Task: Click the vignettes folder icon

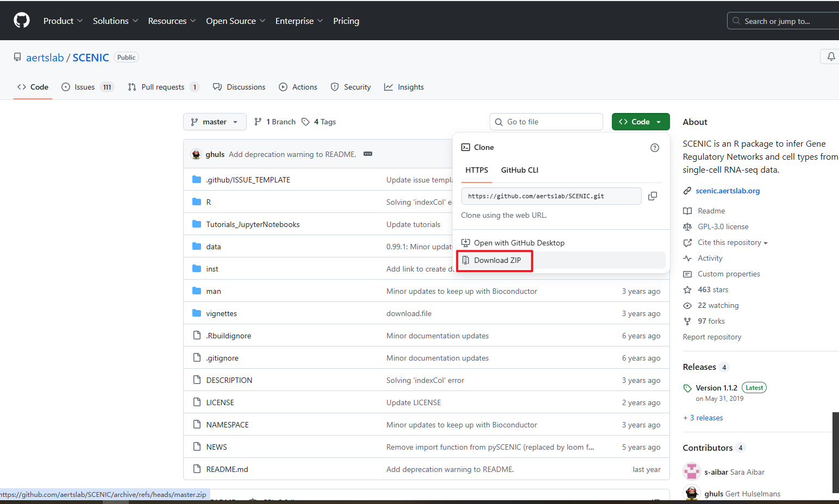Action: [x=197, y=313]
